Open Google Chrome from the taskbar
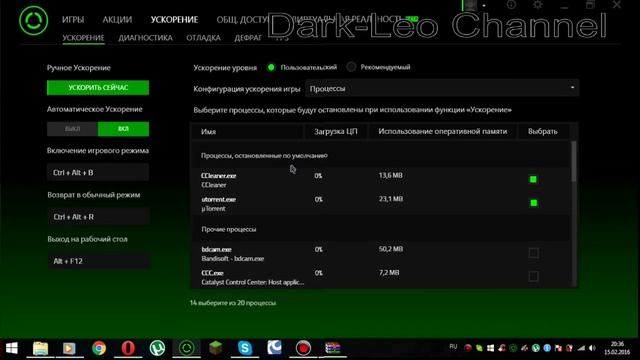 (x=98, y=348)
